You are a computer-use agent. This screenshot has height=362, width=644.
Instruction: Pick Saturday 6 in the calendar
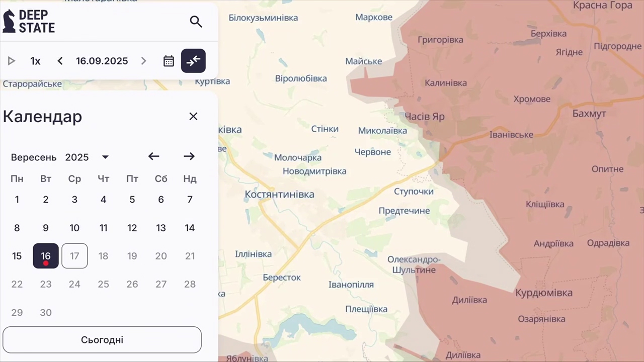pyautogui.click(x=161, y=200)
